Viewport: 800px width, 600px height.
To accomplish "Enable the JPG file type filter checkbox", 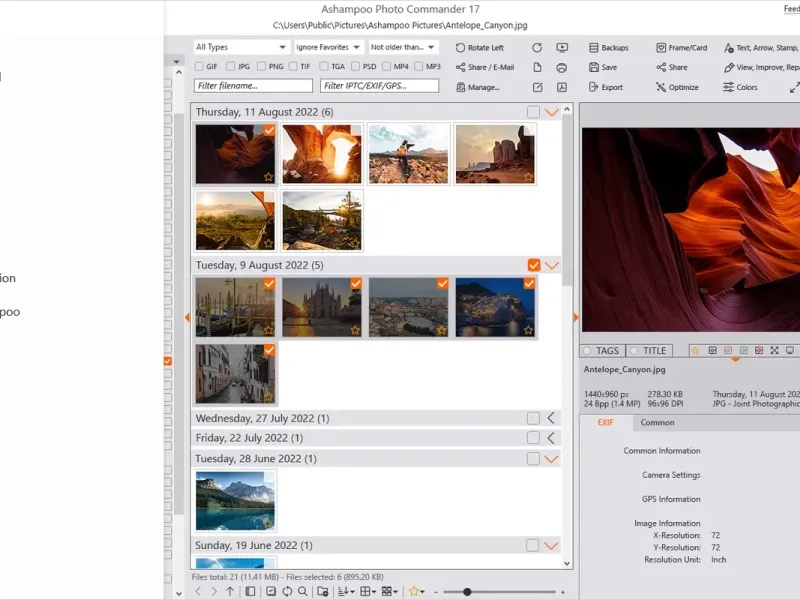I will tap(231, 67).
